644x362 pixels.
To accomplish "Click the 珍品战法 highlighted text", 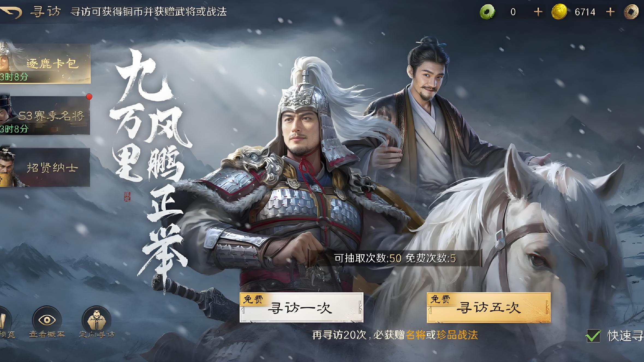I will click(x=457, y=335).
